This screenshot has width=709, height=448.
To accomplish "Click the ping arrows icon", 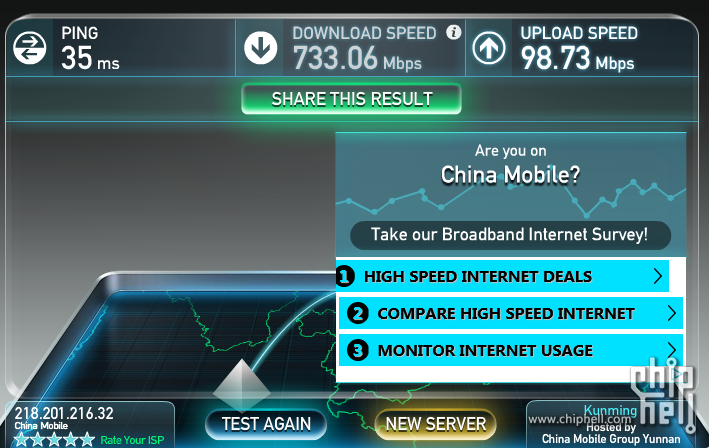I will pos(29,48).
